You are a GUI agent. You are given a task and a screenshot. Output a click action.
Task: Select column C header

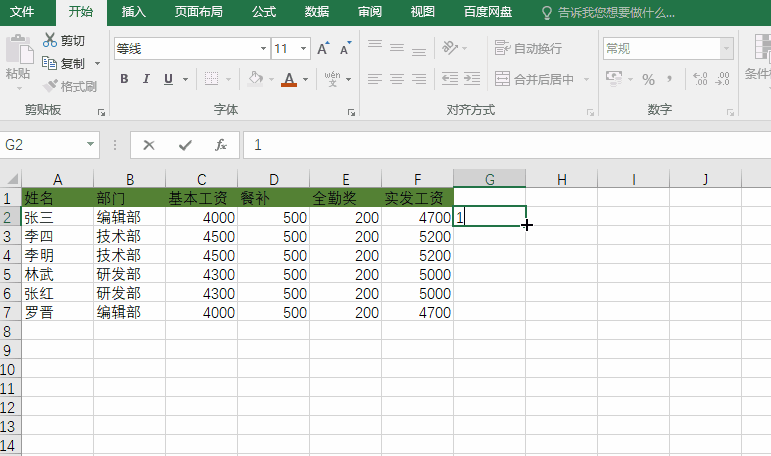(x=202, y=179)
